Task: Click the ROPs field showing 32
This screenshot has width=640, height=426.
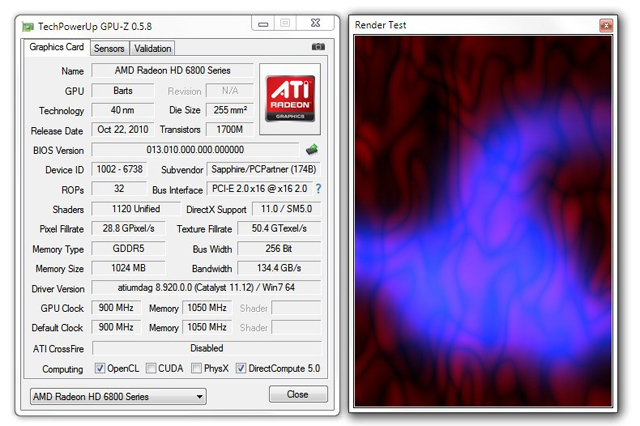Action: [119, 189]
